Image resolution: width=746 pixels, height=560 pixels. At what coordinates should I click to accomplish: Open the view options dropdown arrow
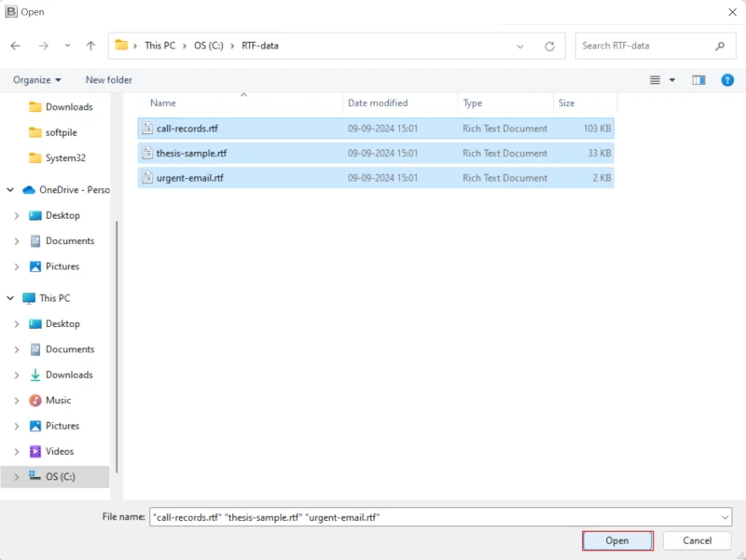tap(672, 80)
